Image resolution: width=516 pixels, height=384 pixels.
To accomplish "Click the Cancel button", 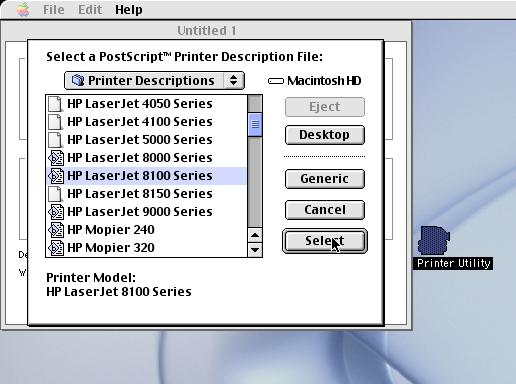I will point(325,210).
